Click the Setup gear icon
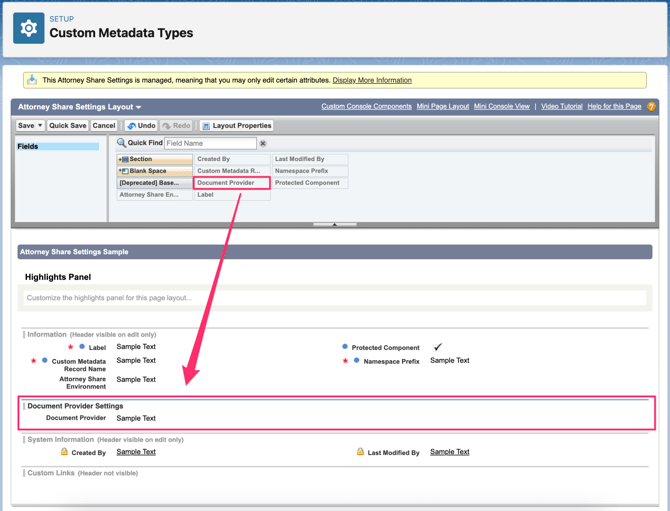Image resolution: width=670 pixels, height=511 pixels. (28, 29)
